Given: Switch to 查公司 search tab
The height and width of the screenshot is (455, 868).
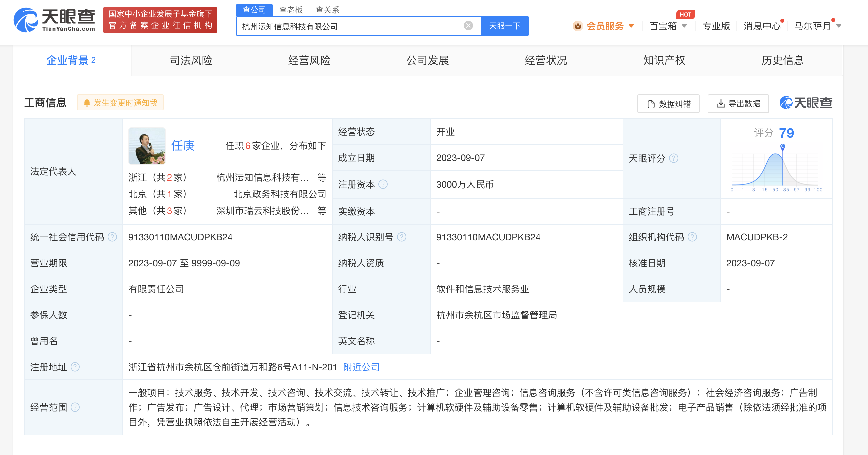Looking at the screenshot, I should pos(254,10).
